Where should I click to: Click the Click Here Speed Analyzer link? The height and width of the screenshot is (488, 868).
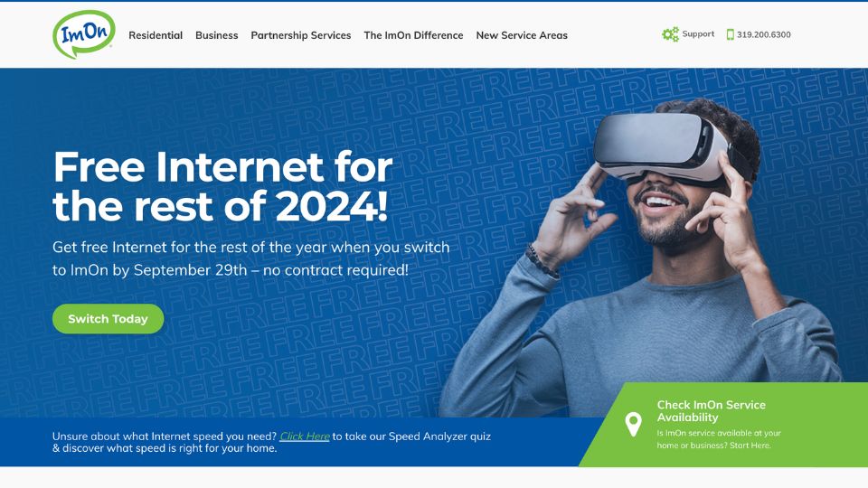pos(305,436)
